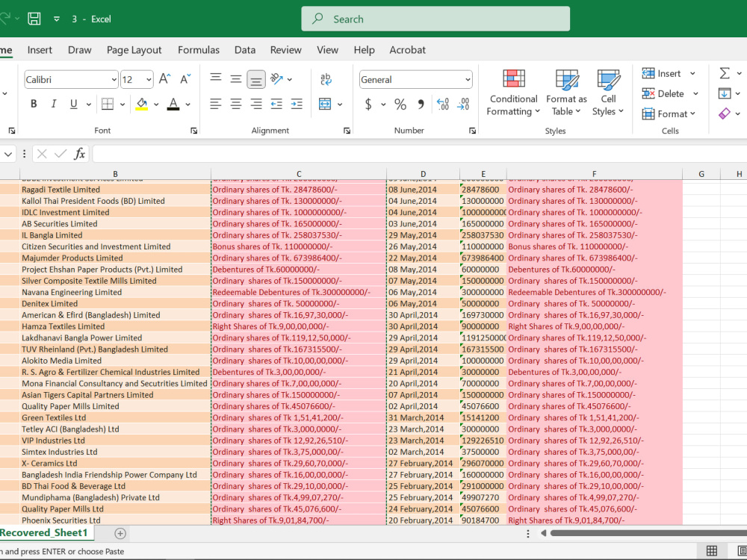Toggle Bold formatting

point(34,104)
